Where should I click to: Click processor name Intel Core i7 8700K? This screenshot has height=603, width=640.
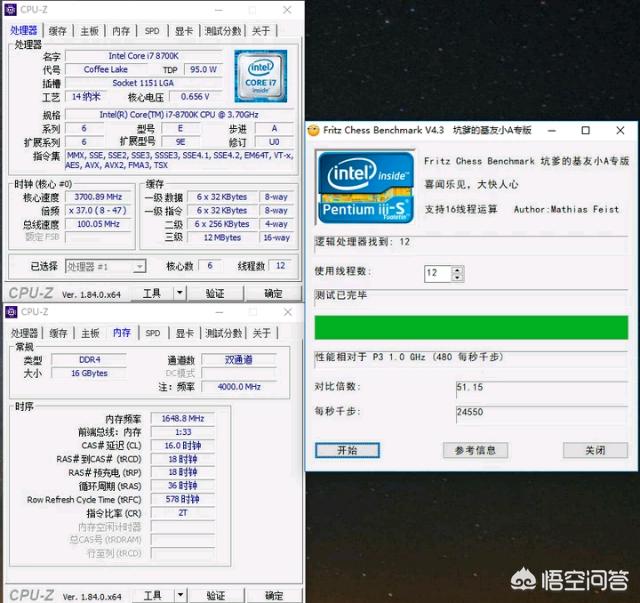(x=144, y=56)
